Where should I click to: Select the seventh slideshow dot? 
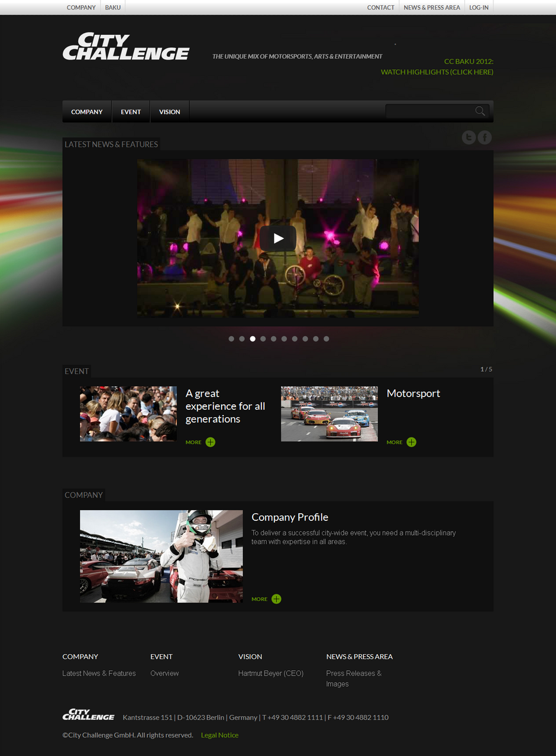295,339
